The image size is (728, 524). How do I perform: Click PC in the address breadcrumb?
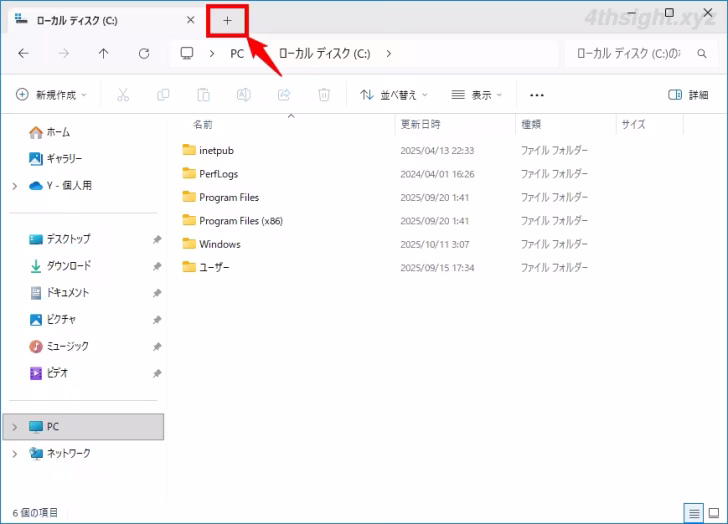coord(237,54)
